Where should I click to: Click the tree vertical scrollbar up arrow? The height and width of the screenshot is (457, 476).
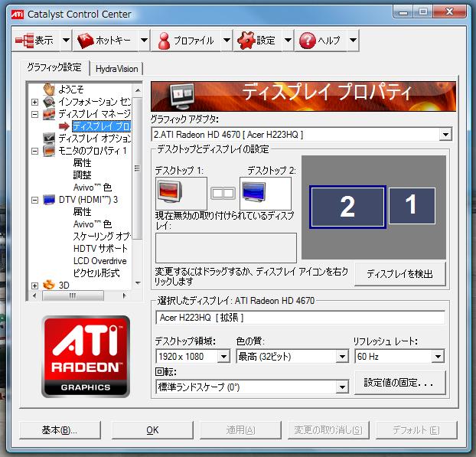tap(138, 90)
